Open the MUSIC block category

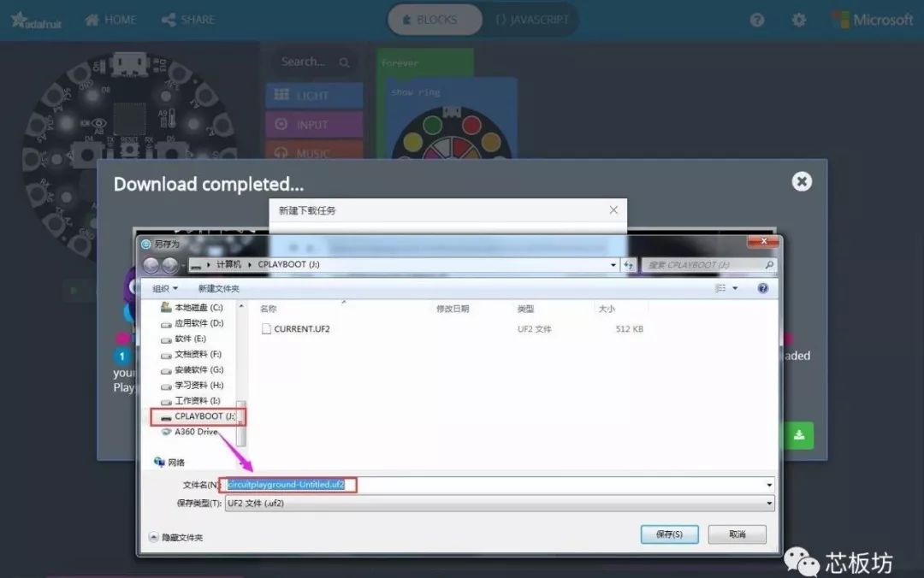[314, 150]
